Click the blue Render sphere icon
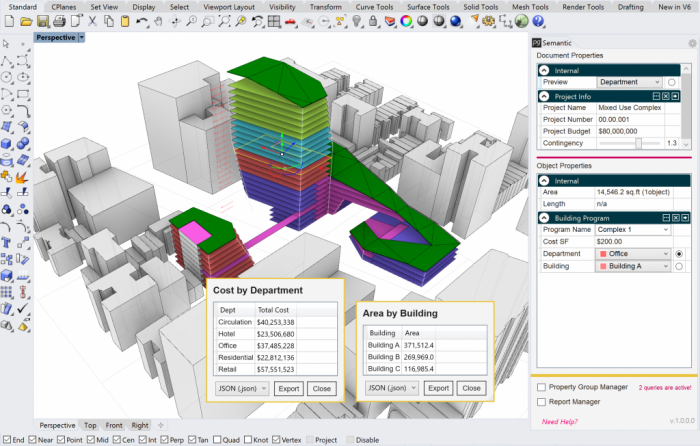This screenshot has height=446, width=700. click(x=456, y=21)
